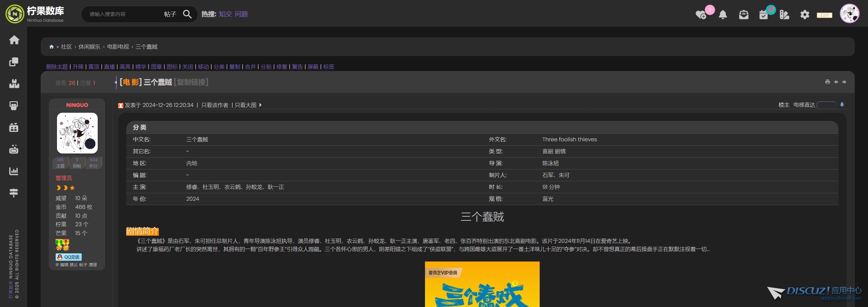The image size is (868, 307).
Task: Click the medal badges under user stats
Action: pos(62,245)
